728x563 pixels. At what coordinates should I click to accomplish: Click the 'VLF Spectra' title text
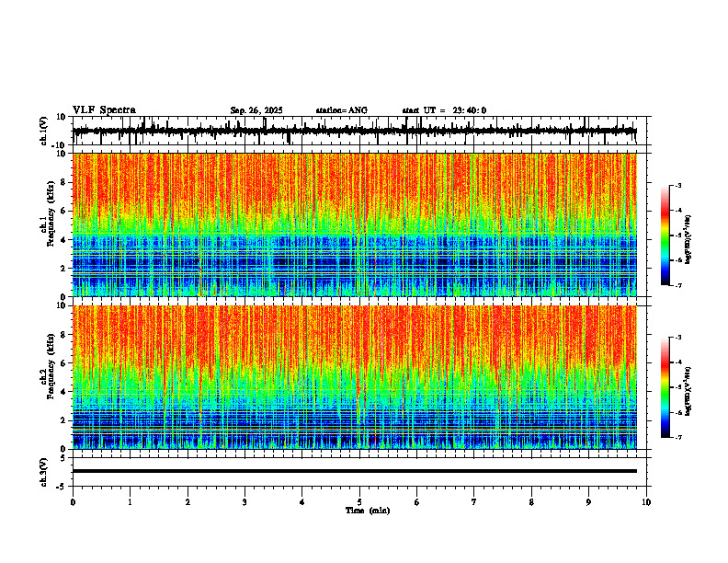[x=104, y=110]
